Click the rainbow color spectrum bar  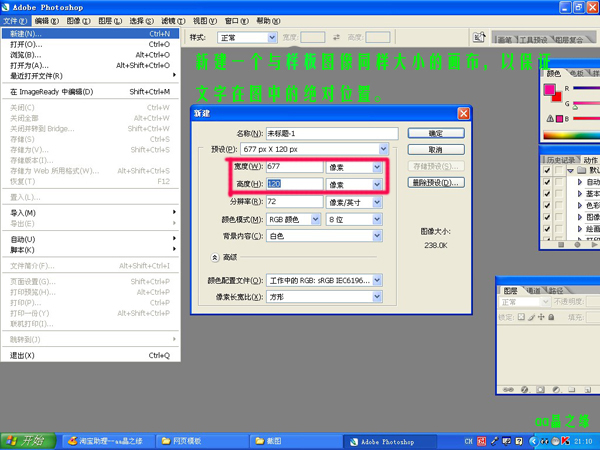pos(572,135)
